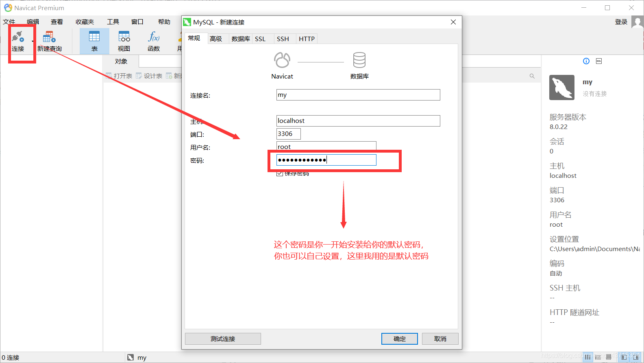This screenshot has height=363, width=644.
Task: Click the 用户名 field containing root
Action: pos(326,146)
